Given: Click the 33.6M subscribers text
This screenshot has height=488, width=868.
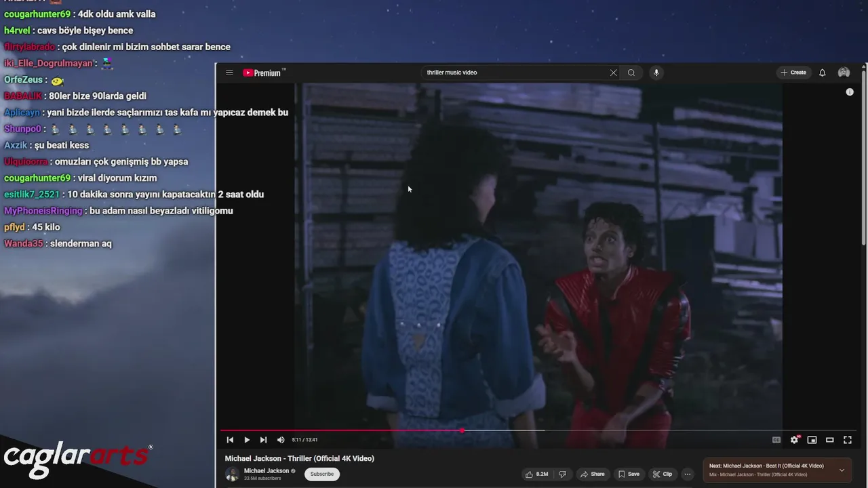Looking at the screenshot, I should click(x=262, y=479).
